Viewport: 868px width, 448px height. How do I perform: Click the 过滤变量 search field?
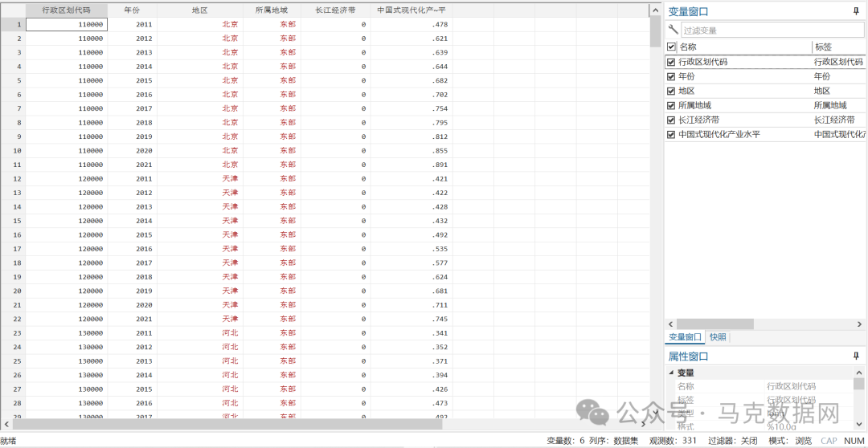point(772,31)
